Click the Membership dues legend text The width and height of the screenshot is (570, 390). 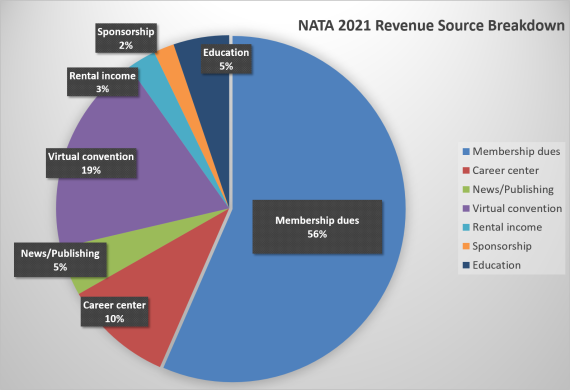click(x=516, y=152)
